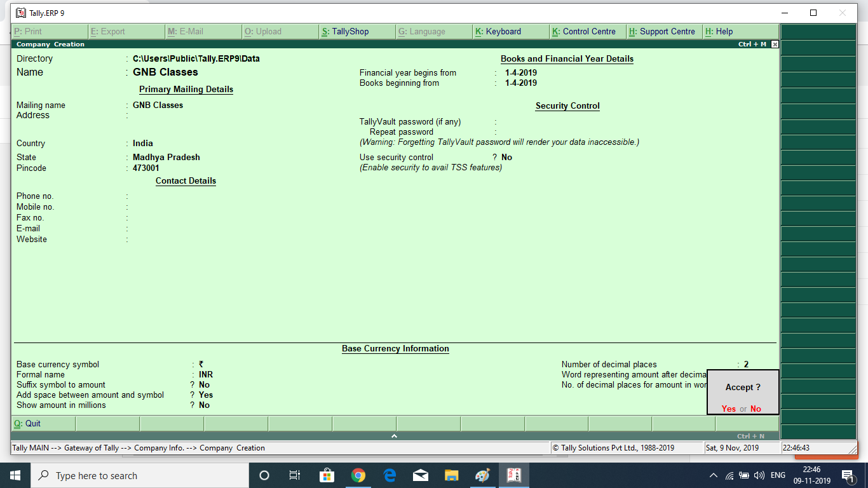Open volume control tray icon
This screenshot has width=868, height=488.
(759, 475)
